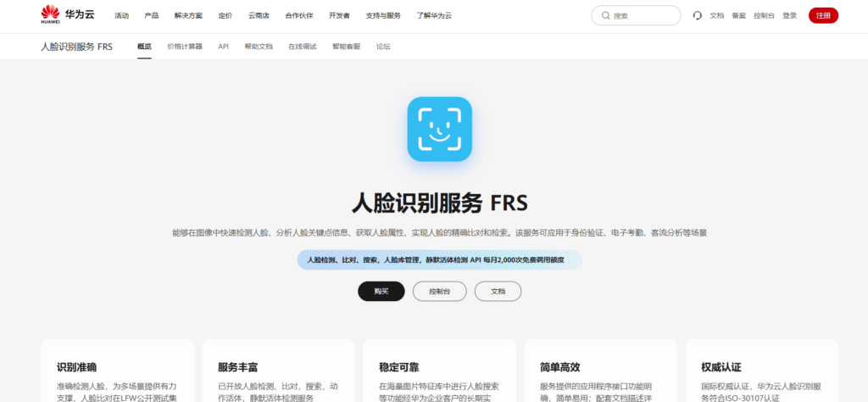
Task: Click the 简单高效 feature card
Action: tap(601, 371)
